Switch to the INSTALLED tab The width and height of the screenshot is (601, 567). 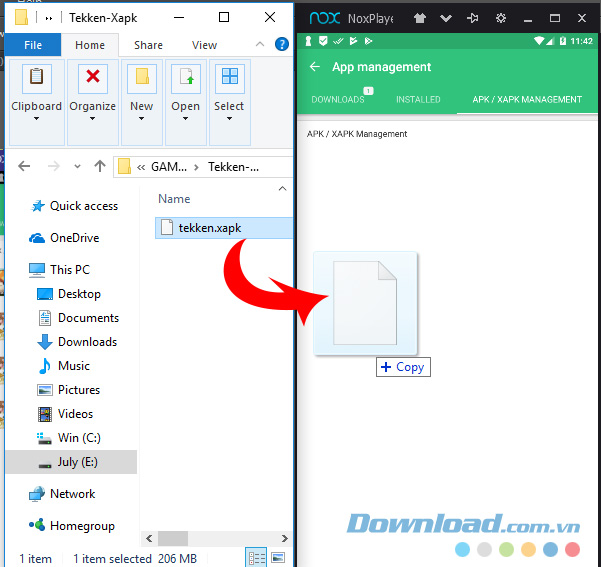[x=418, y=99]
